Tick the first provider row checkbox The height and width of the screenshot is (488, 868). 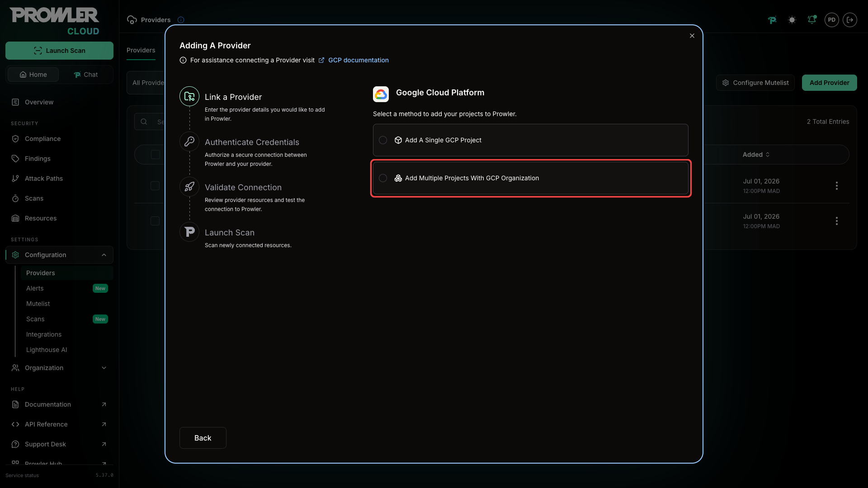(155, 186)
